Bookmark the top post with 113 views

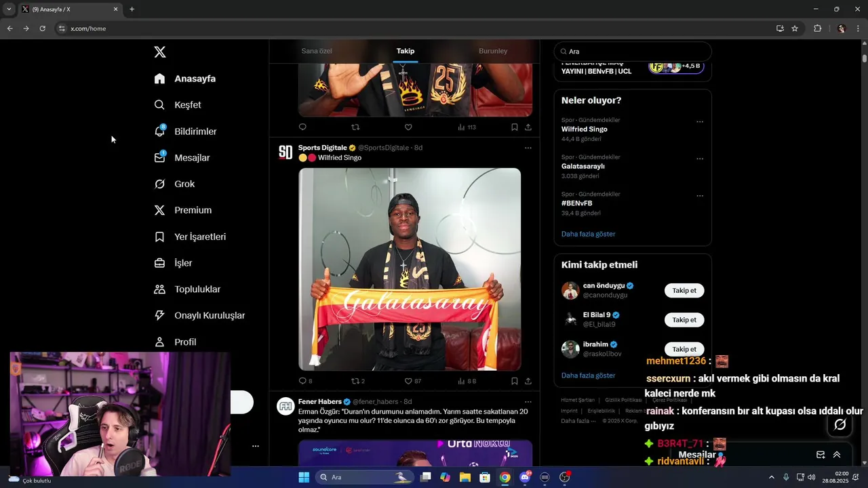(514, 127)
